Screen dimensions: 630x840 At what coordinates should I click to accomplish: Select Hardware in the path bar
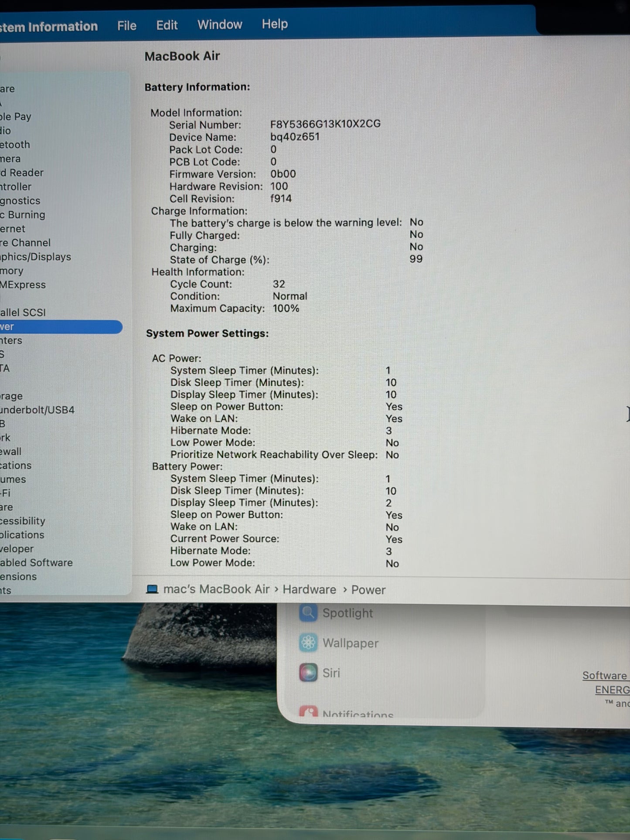coord(309,589)
